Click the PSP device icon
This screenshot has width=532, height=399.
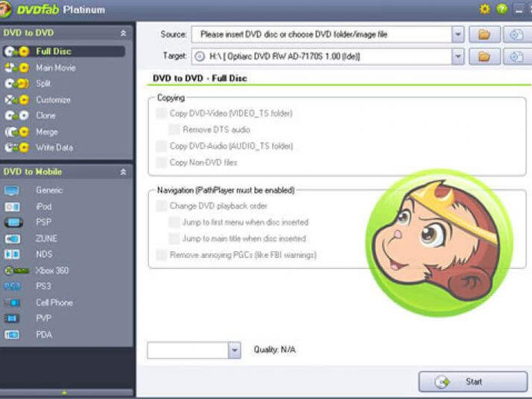tap(14, 223)
